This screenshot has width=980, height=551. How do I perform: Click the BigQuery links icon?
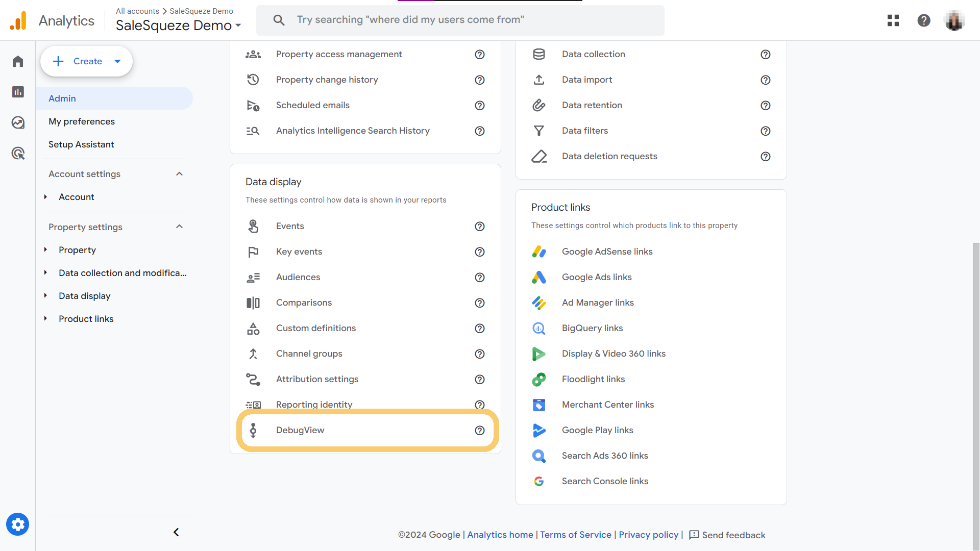[x=539, y=328]
